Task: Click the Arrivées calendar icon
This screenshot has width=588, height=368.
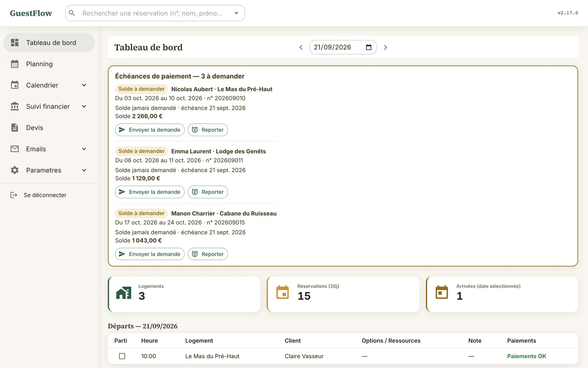Action: (x=442, y=293)
